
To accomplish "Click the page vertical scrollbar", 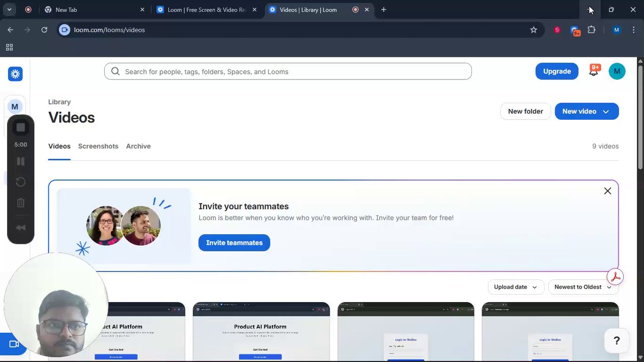I will [640, 117].
